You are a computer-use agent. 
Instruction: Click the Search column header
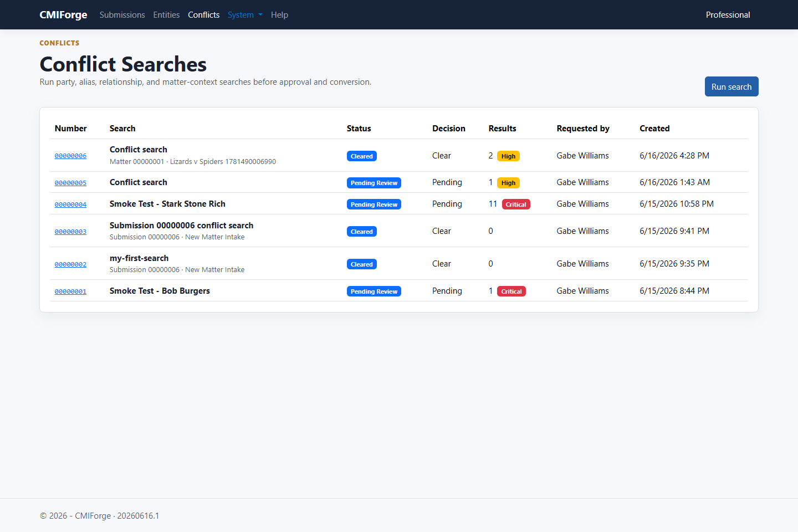pos(122,129)
